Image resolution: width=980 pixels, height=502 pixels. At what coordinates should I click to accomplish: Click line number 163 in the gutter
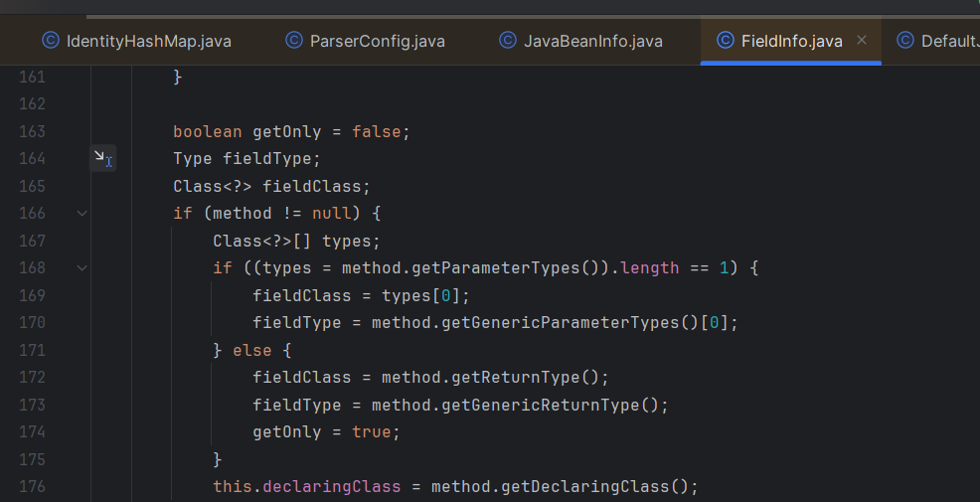pyautogui.click(x=32, y=131)
